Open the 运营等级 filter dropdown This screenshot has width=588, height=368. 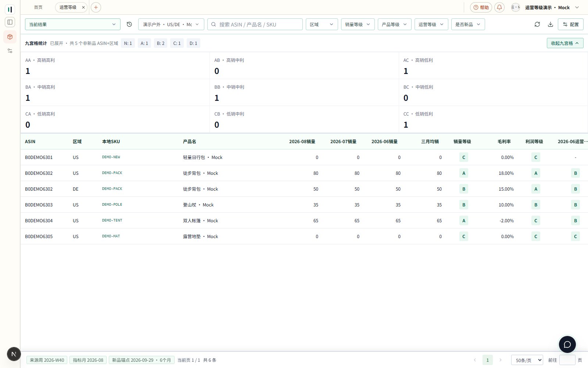[431, 24]
